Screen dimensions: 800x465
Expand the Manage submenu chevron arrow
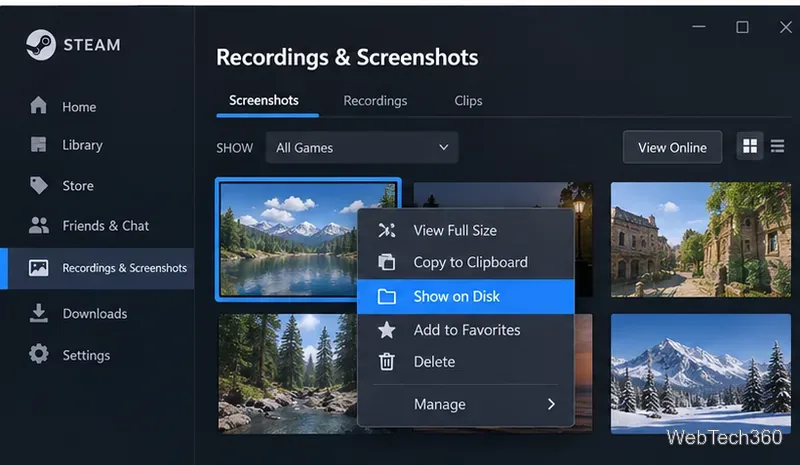pos(551,404)
